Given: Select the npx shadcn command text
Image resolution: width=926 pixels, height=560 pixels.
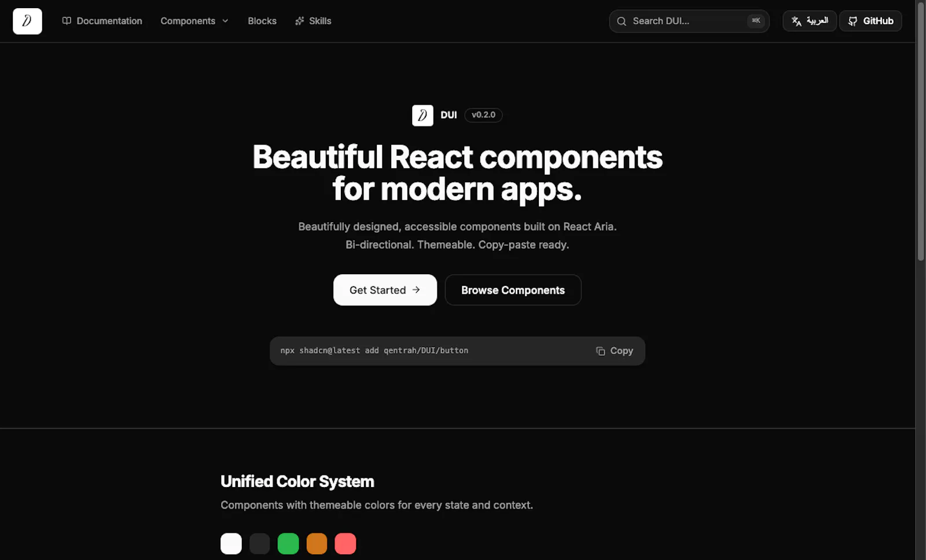Looking at the screenshot, I should pyautogui.click(x=374, y=351).
